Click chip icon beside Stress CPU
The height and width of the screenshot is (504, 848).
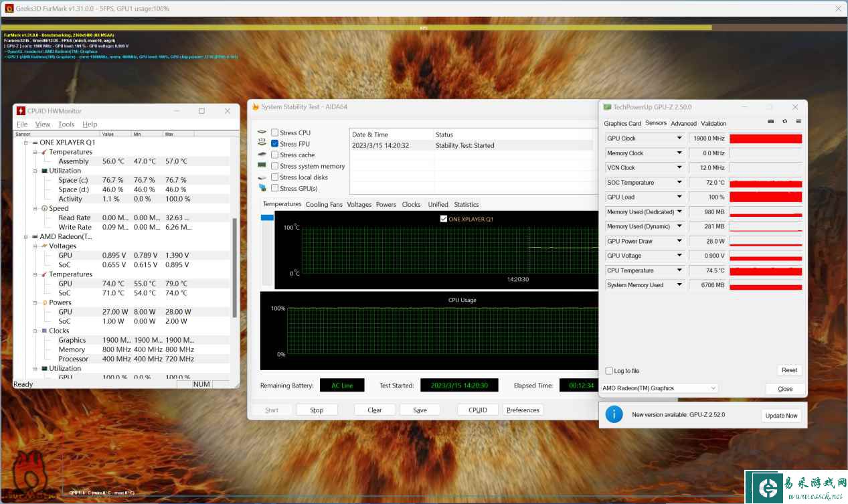coord(262,133)
